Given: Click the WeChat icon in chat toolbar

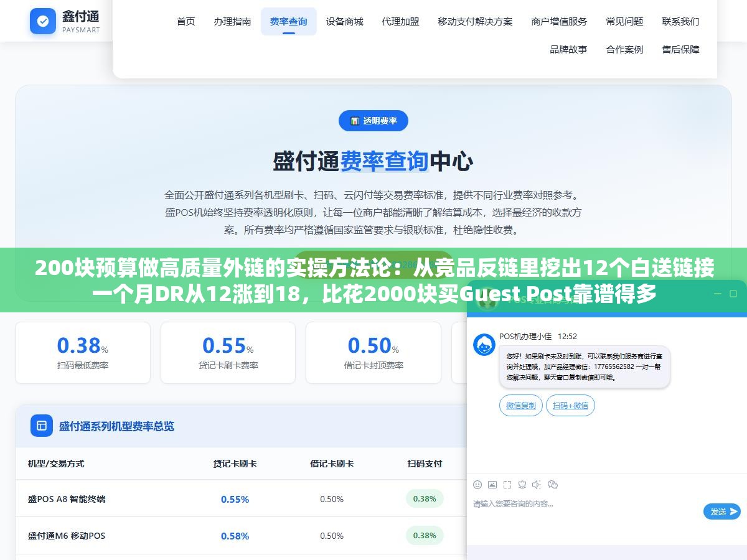Looking at the screenshot, I should click(553, 485).
